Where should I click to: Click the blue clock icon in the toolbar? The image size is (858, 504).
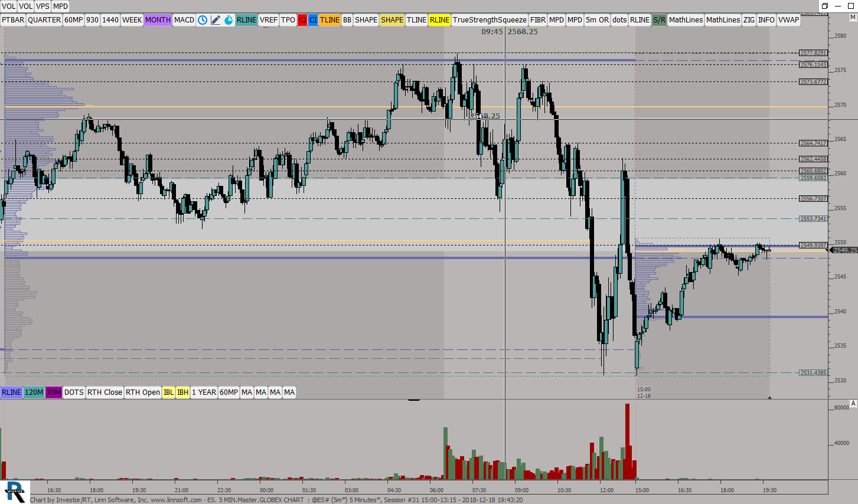click(203, 20)
